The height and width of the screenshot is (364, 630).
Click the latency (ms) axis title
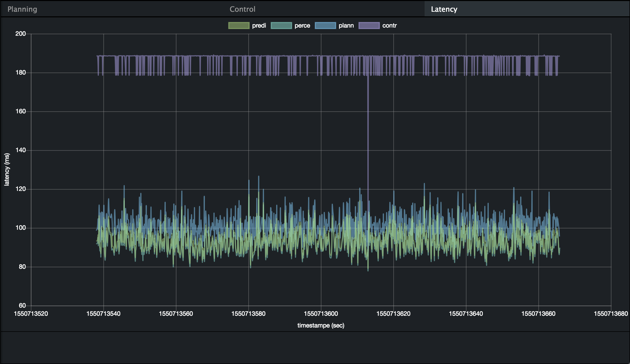point(7,169)
